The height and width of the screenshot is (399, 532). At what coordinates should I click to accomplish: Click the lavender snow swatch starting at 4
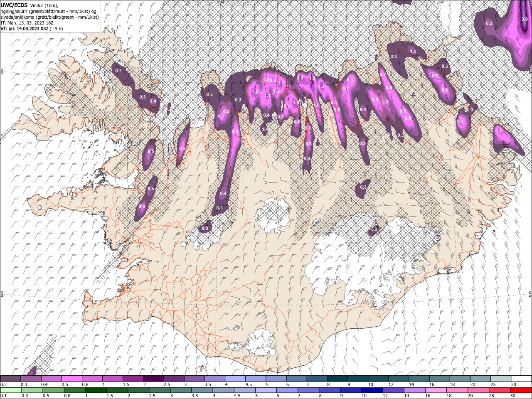point(235,379)
